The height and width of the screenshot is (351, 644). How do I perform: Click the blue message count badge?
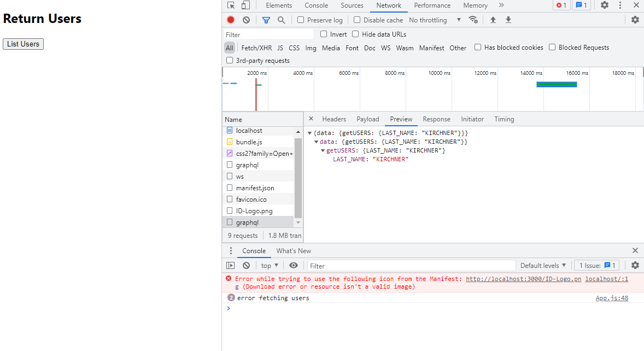[x=581, y=5]
